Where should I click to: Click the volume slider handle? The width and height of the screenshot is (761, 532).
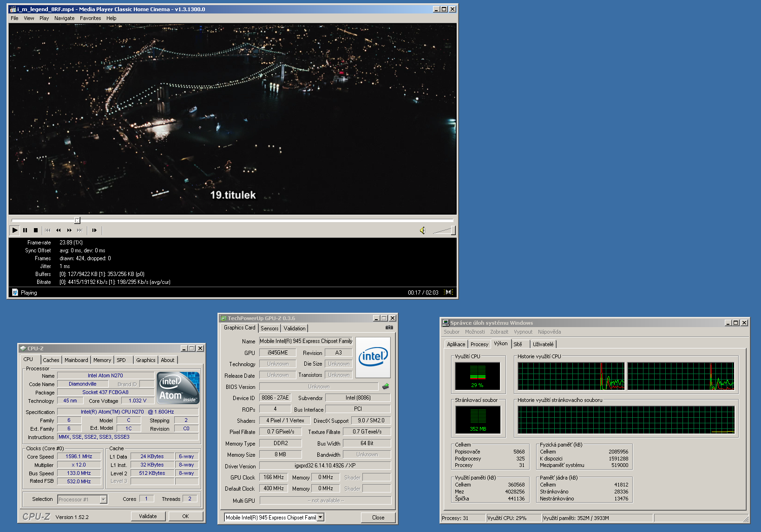pos(453,230)
